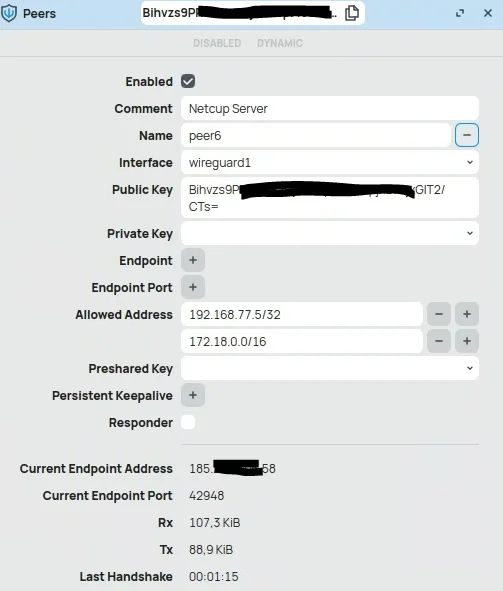The height and width of the screenshot is (591, 503).
Task: Click the DISABLED status label
Action: click(217, 43)
